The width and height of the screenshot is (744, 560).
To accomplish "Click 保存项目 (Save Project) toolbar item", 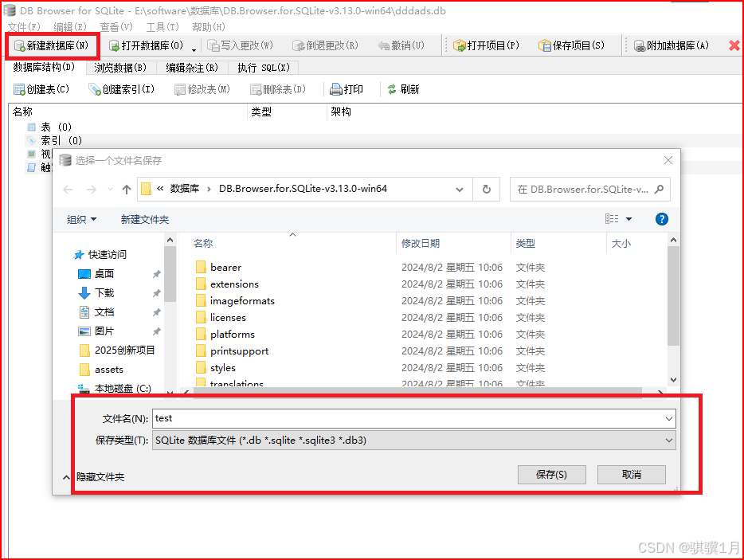I will pyautogui.click(x=571, y=45).
